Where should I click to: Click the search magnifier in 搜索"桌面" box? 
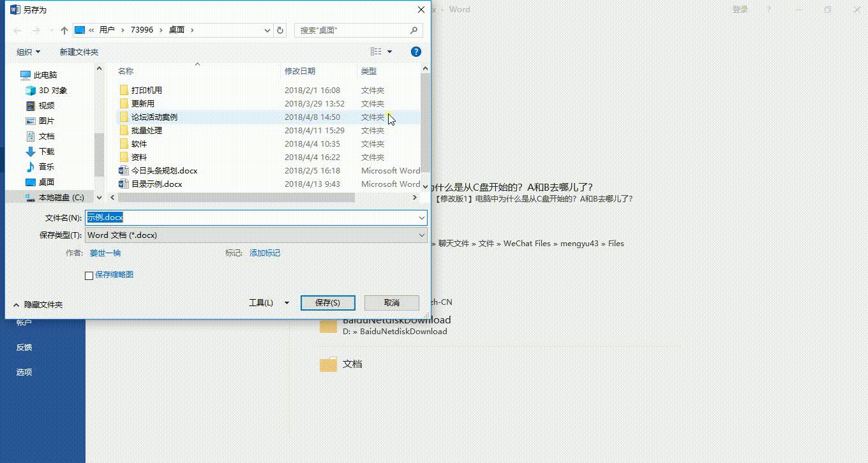414,30
